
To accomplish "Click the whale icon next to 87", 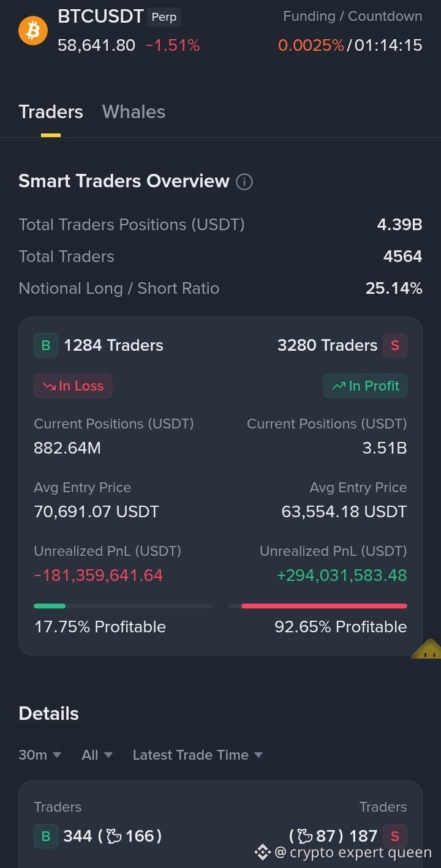I will (x=305, y=836).
